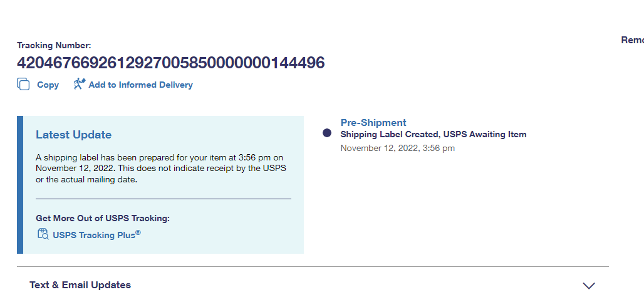Click the Copy text link
The height and width of the screenshot is (297, 644).
click(x=48, y=85)
